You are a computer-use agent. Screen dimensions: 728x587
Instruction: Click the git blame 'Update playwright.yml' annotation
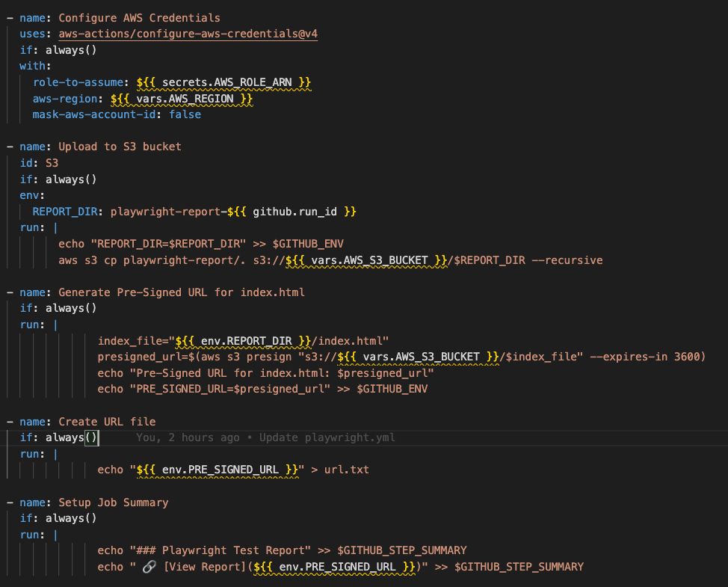tap(327, 437)
